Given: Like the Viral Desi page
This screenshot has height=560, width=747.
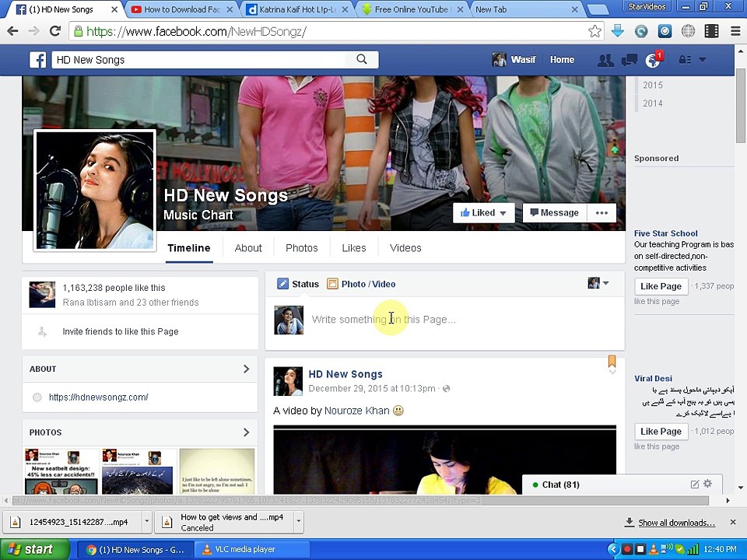Looking at the screenshot, I should click(x=661, y=432).
